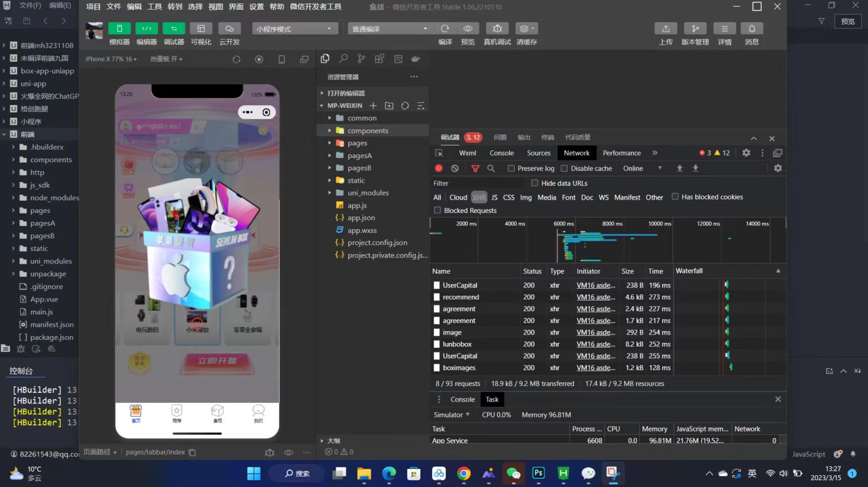The height and width of the screenshot is (487, 868).
Task: Click the 预览 eye preview icon
Action: [x=468, y=29]
